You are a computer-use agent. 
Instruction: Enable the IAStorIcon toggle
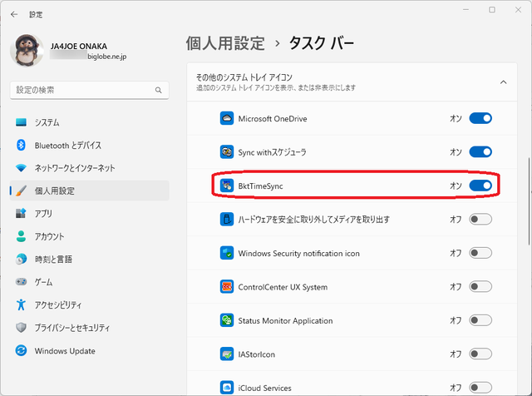pos(480,354)
